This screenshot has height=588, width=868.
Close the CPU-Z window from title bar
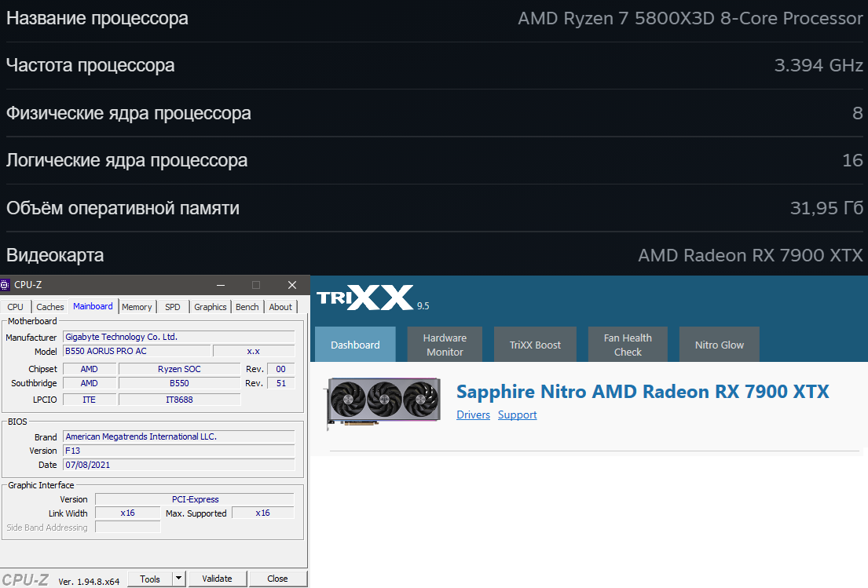pos(292,285)
